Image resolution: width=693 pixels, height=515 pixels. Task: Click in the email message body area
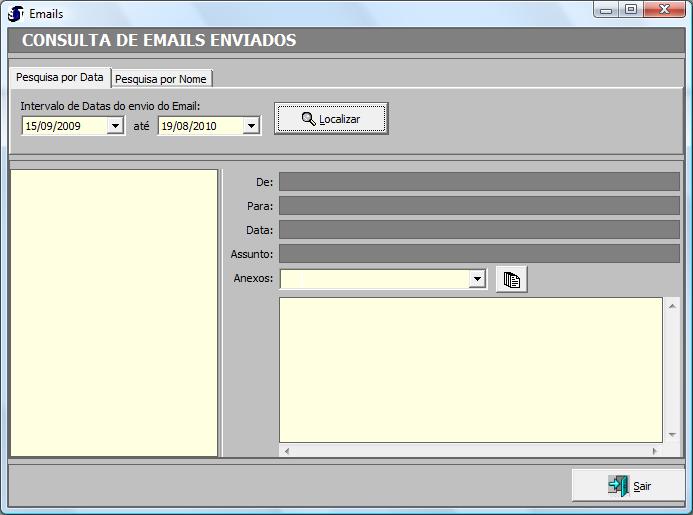pos(470,369)
